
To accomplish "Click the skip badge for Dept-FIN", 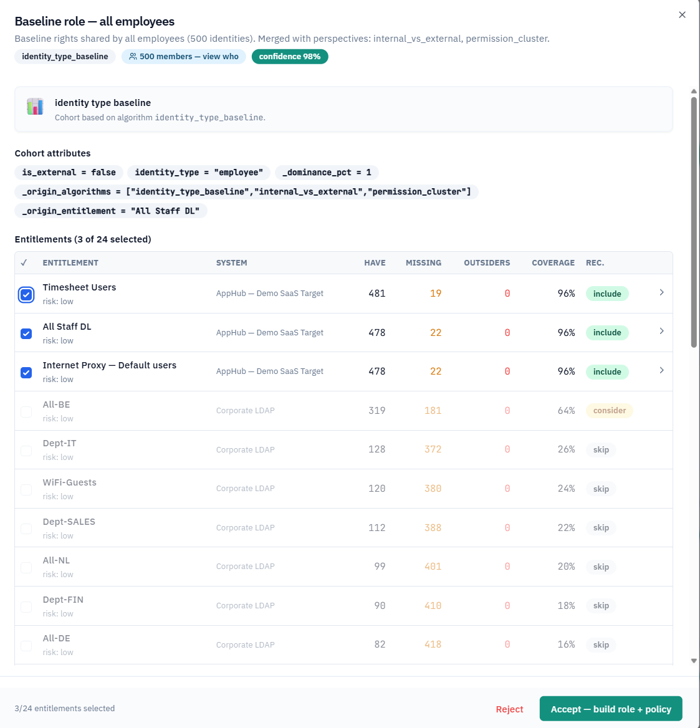I will pyautogui.click(x=601, y=606).
